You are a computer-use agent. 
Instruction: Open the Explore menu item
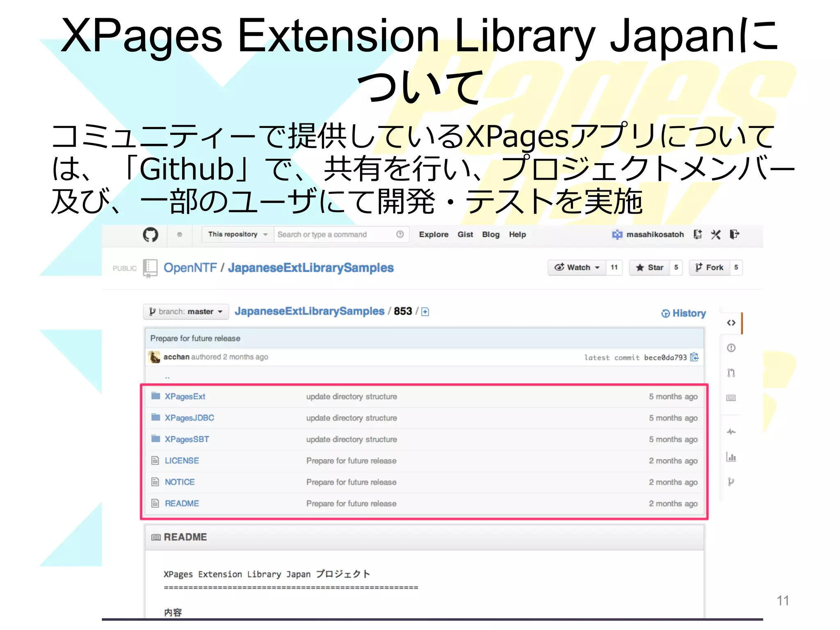(434, 234)
